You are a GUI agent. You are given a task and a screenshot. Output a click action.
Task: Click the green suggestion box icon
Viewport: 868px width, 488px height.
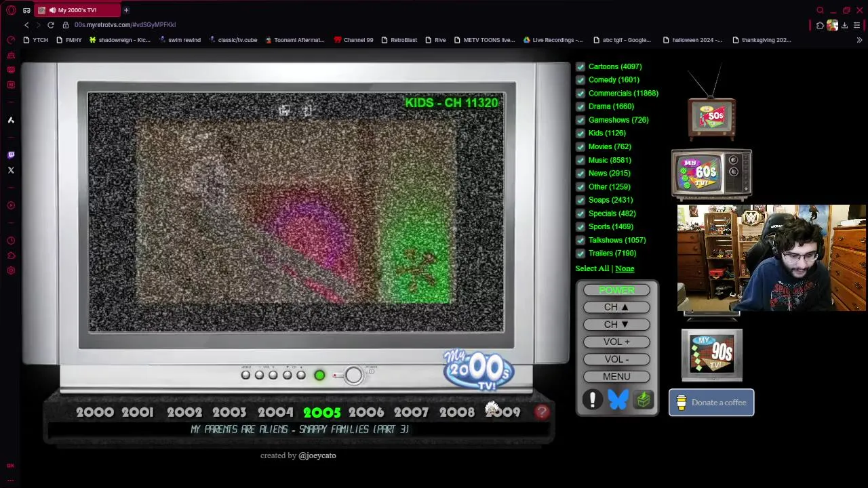(x=644, y=400)
